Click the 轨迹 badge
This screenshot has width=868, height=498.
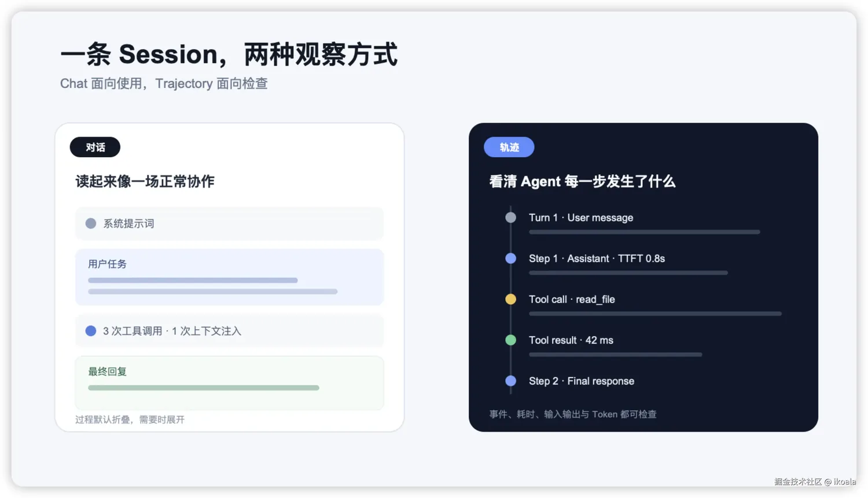(509, 147)
